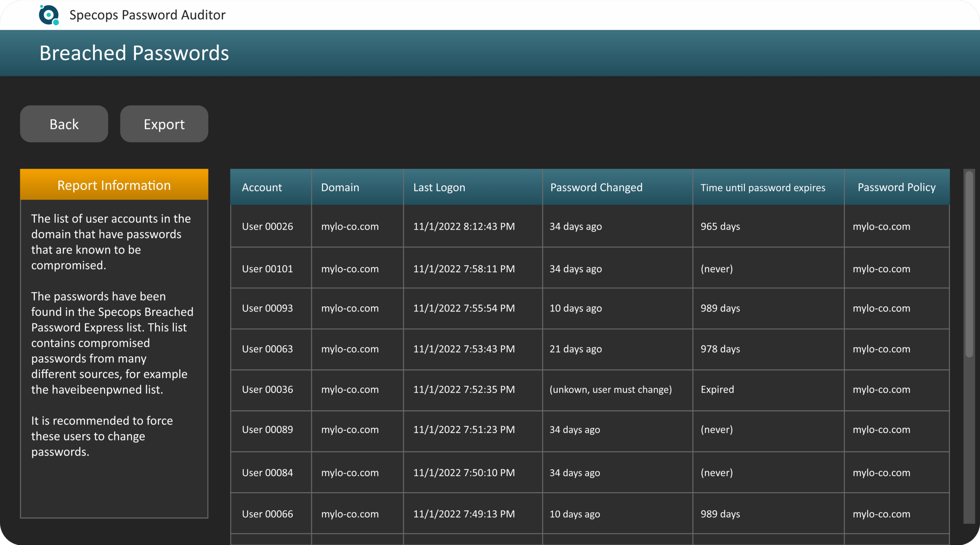Click the Specops Password Auditor logo icon
The image size is (980, 545).
48,15
